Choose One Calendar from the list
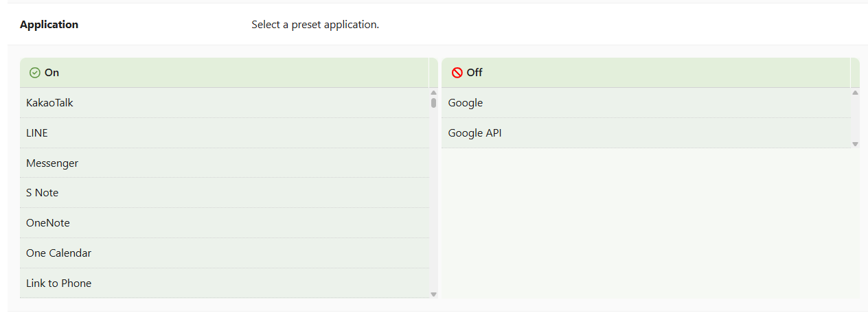This screenshot has height=313, width=868. pos(58,253)
